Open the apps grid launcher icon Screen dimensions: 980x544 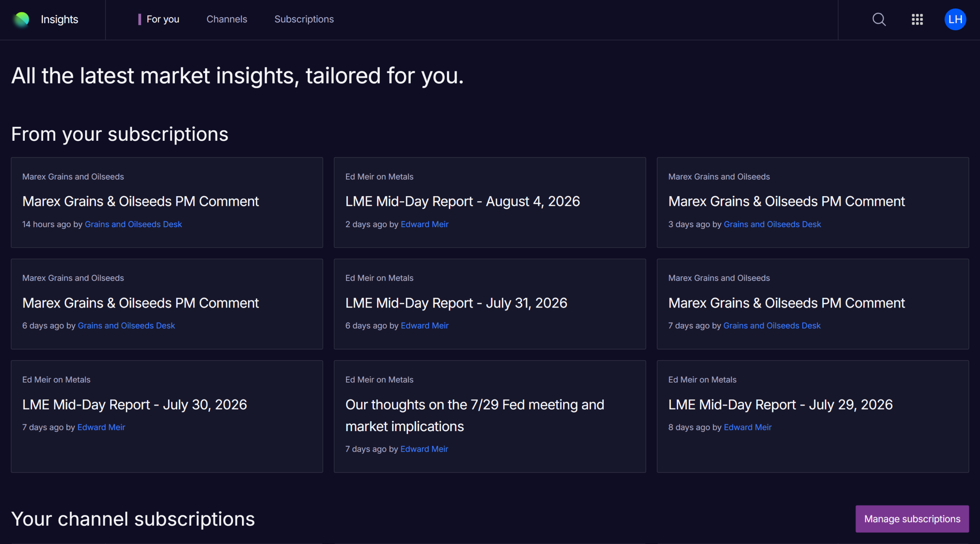click(917, 20)
